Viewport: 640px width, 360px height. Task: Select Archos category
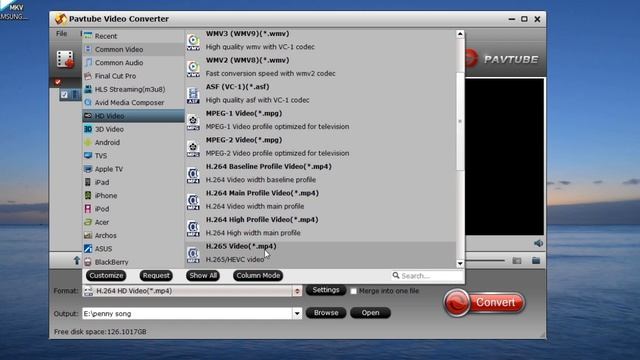[x=133, y=235]
